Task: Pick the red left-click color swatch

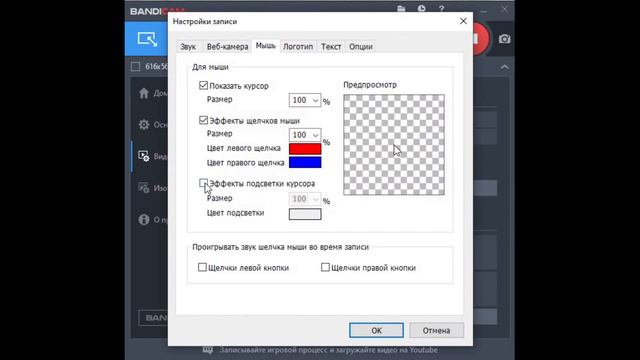Action: [x=305, y=149]
